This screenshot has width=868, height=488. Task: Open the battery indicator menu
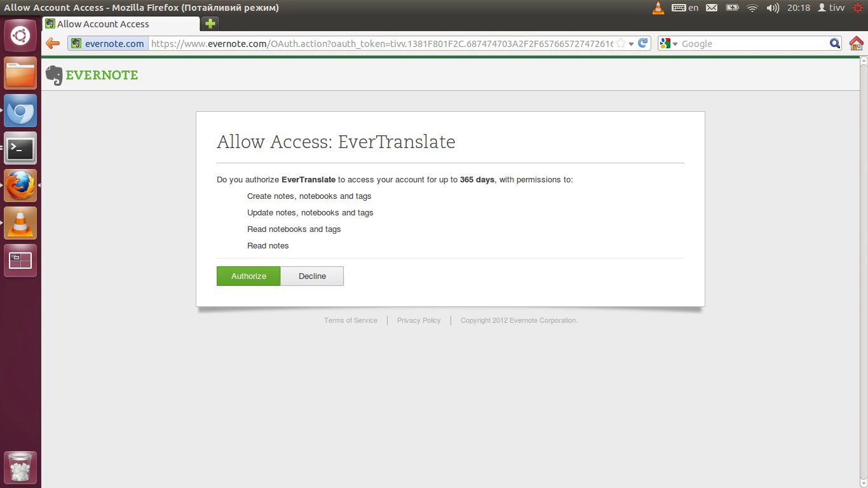coord(732,8)
